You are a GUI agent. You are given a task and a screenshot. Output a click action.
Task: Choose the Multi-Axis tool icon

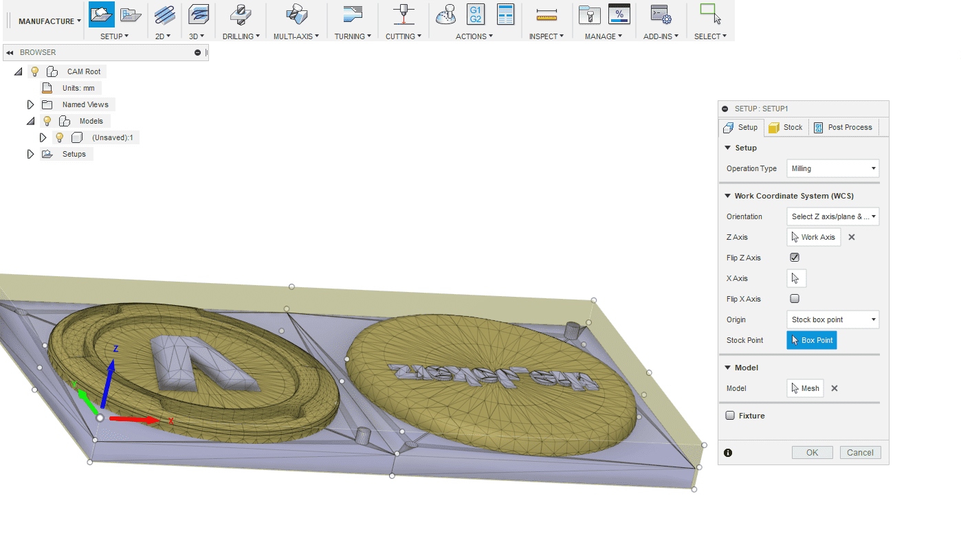(x=297, y=14)
